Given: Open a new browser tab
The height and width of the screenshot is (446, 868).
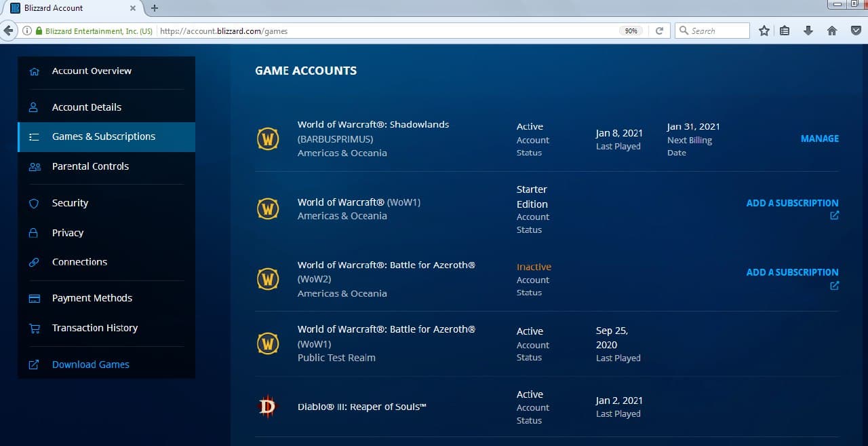Looking at the screenshot, I should (155, 8).
